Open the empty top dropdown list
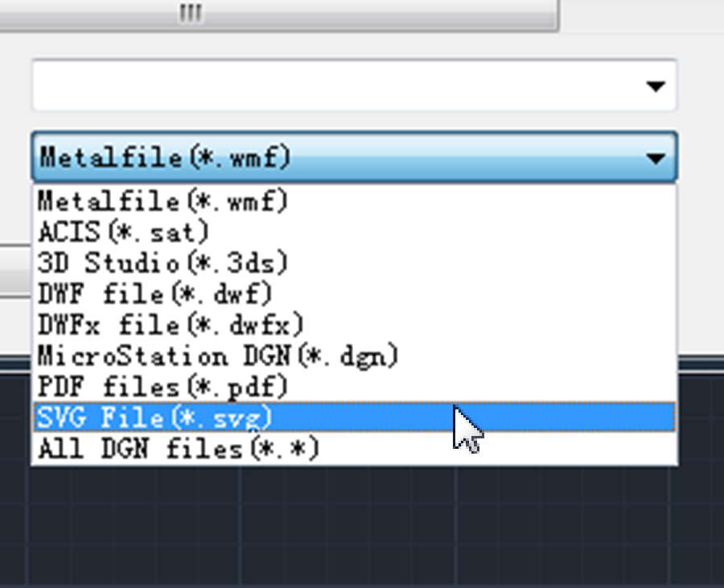This screenshot has height=588, width=724. [656, 85]
